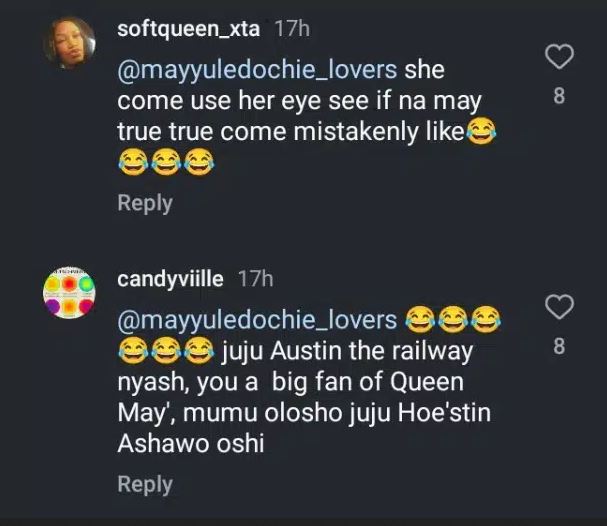View the like count on softqueen_xta's comment
Image resolution: width=607 pixels, height=526 pixels.
(560, 97)
